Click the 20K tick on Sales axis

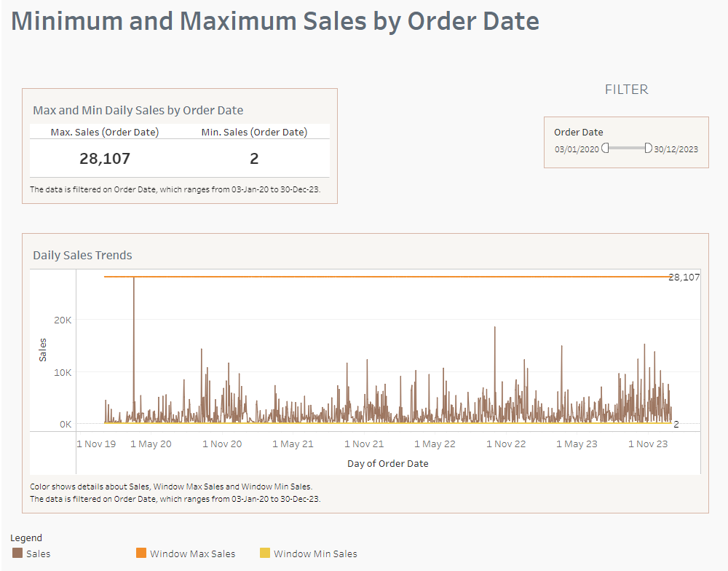63,320
